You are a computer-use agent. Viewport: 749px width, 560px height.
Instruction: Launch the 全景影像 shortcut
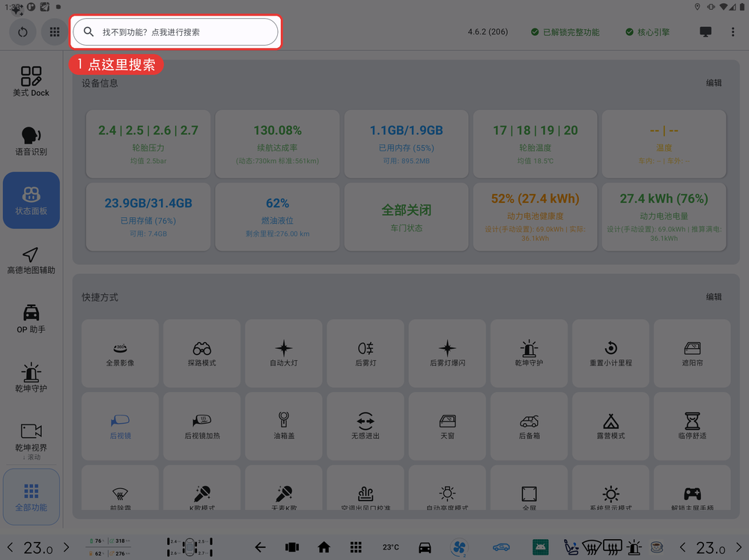click(x=120, y=353)
